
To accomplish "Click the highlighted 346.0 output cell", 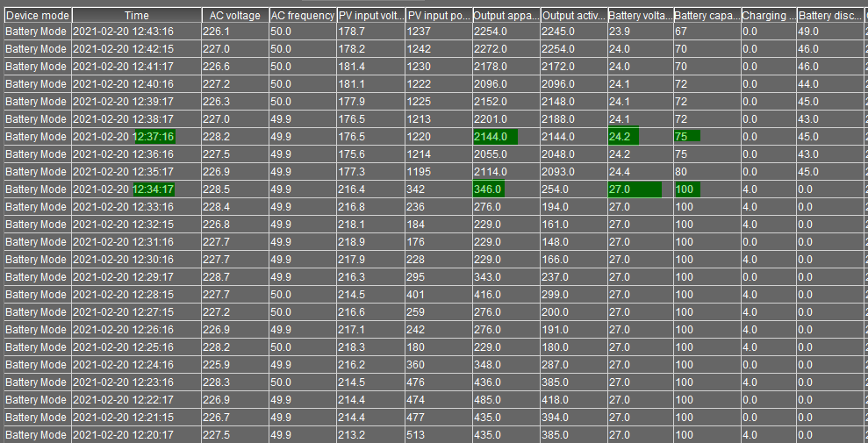I will click(489, 189).
